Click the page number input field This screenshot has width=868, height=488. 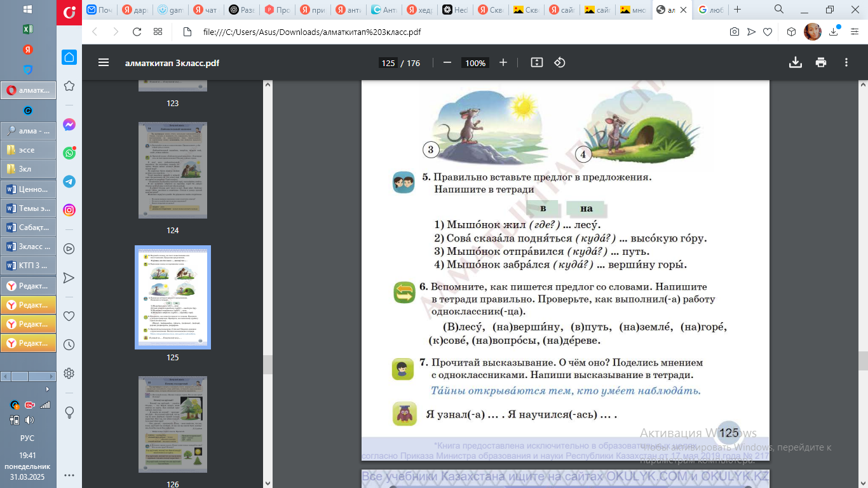388,63
